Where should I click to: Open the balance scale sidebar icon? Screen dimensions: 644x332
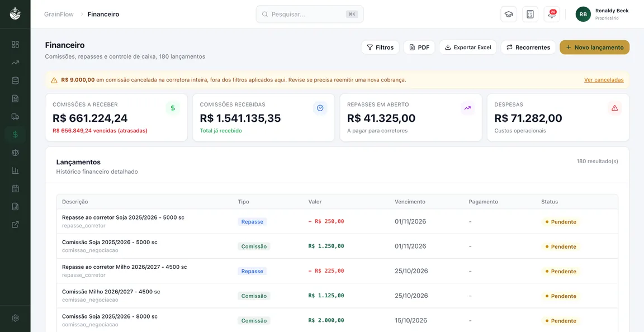tap(15, 153)
